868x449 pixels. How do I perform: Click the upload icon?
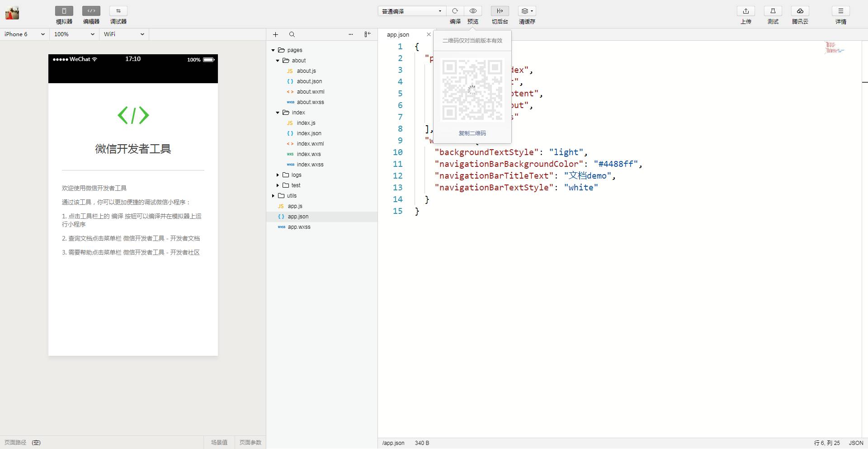pyautogui.click(x=746, y=11)
